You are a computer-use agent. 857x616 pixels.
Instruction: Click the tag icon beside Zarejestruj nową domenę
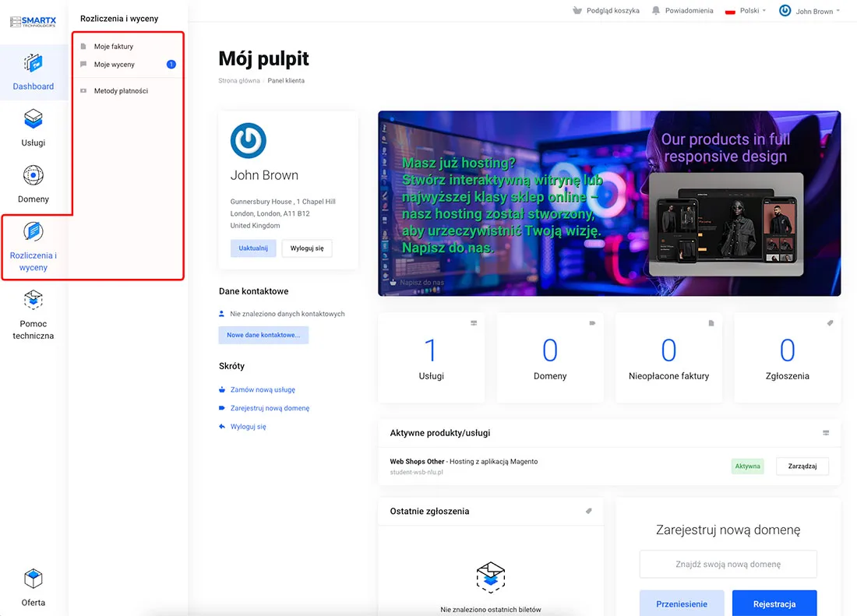coord(222,408)
